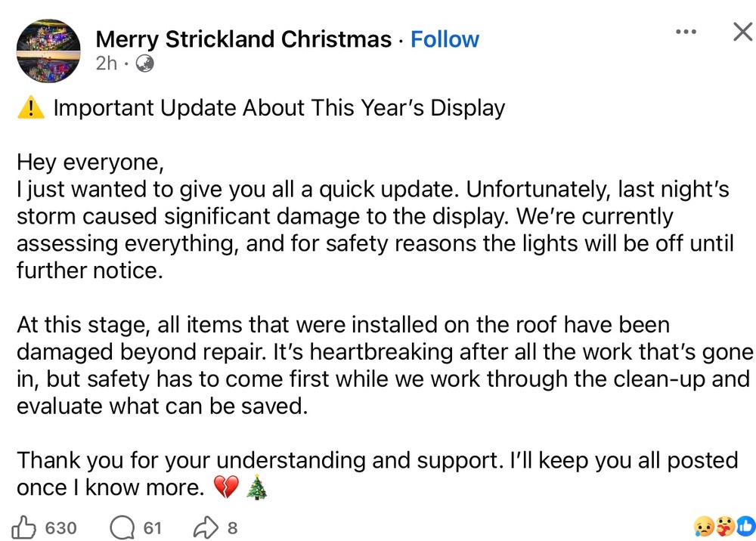Open the Merry Strickland Christmas page name
This screenshot has width=756, height=541.
243,39
